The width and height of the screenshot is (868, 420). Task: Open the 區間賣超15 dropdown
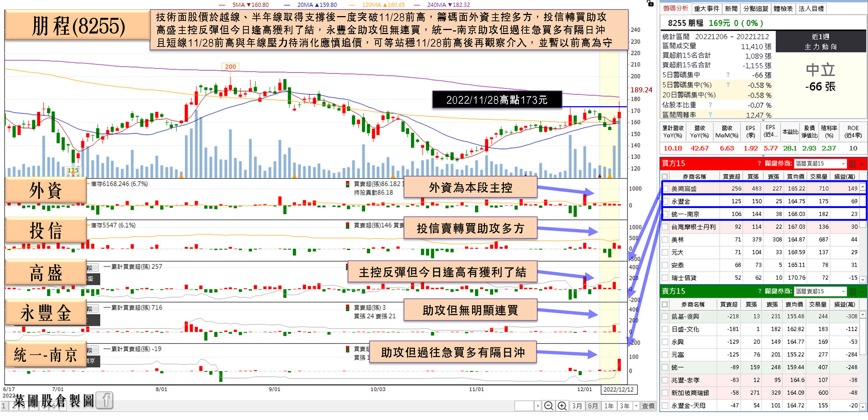pyautogui.click(x=820, y=291)
